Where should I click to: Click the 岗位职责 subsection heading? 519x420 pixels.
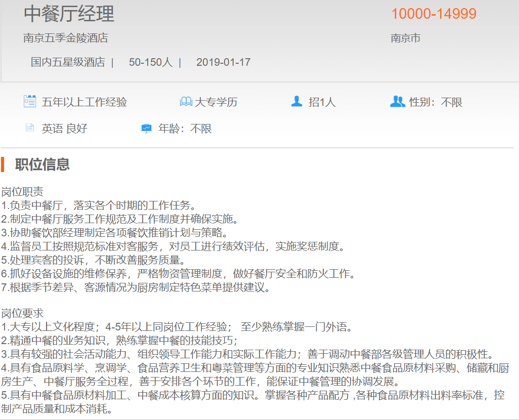coord(22,192)
